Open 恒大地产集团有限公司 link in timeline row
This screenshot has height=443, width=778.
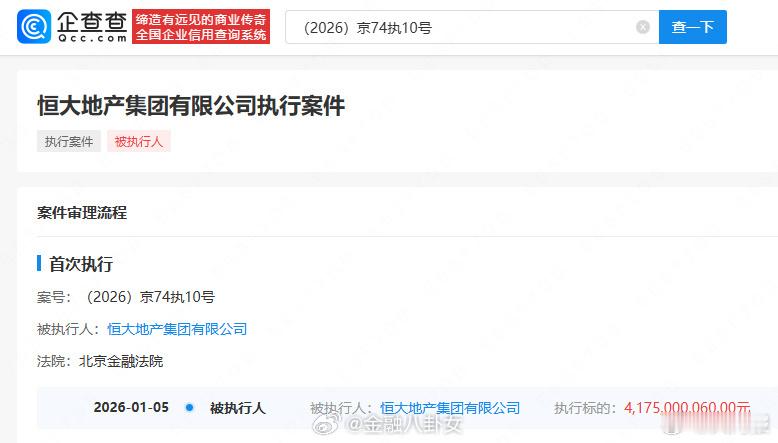click(x=450, y=408)
